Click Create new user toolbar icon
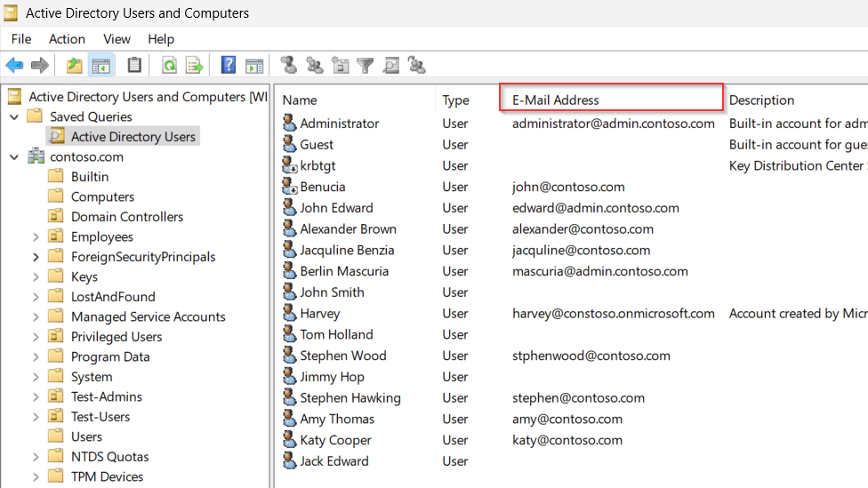The image size is (868, 488). (x=288, y=65)
